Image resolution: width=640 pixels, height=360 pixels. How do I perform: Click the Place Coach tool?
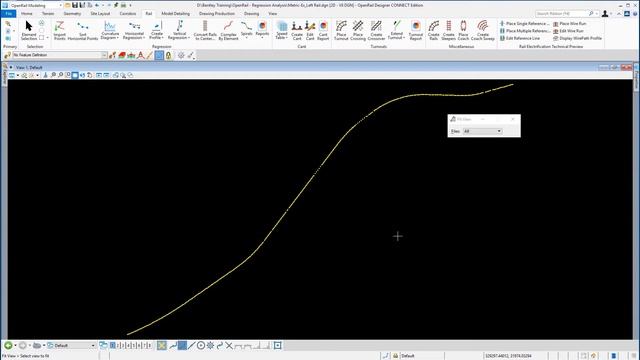[463, 31]
